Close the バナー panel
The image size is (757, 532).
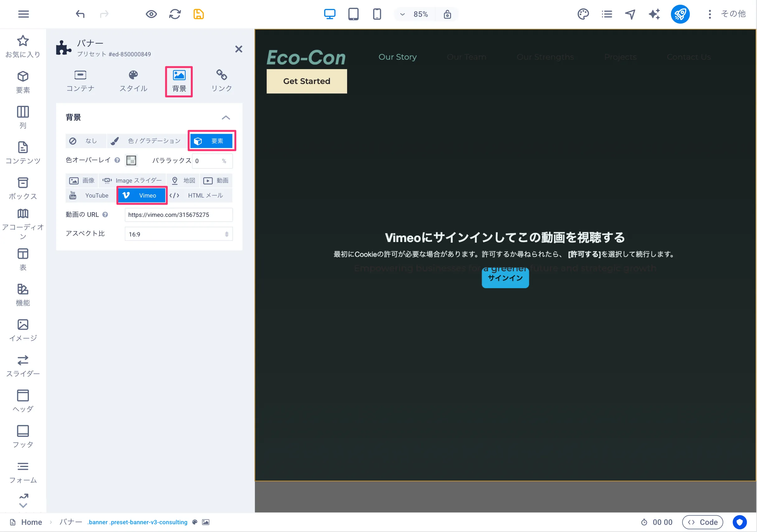[x=238, y=49]
